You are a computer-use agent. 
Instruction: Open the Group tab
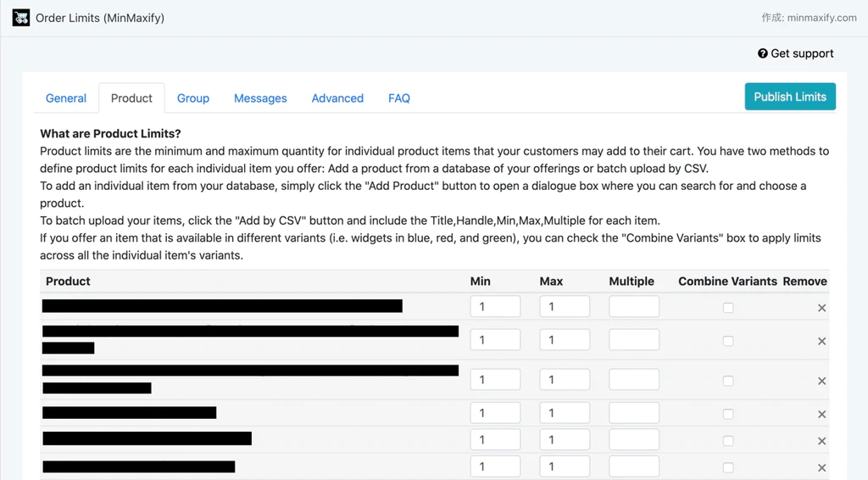click(193, 98)
